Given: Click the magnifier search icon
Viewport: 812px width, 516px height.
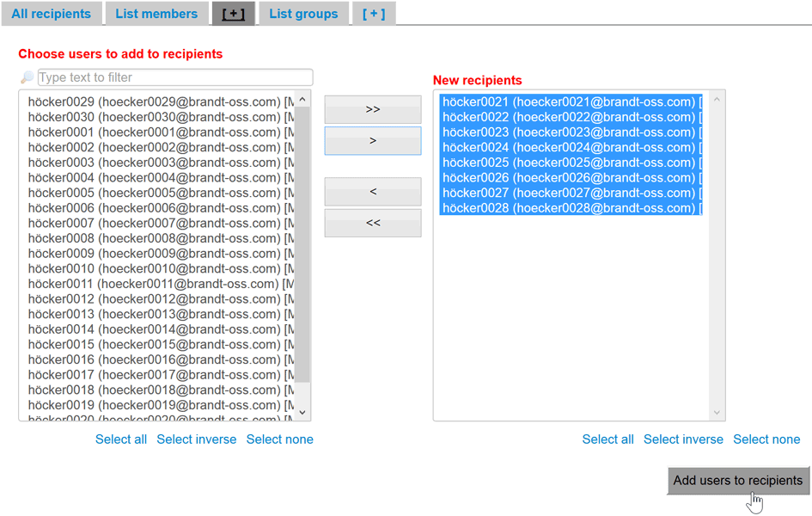Looking at the screenshot, I should click(27, 77).
